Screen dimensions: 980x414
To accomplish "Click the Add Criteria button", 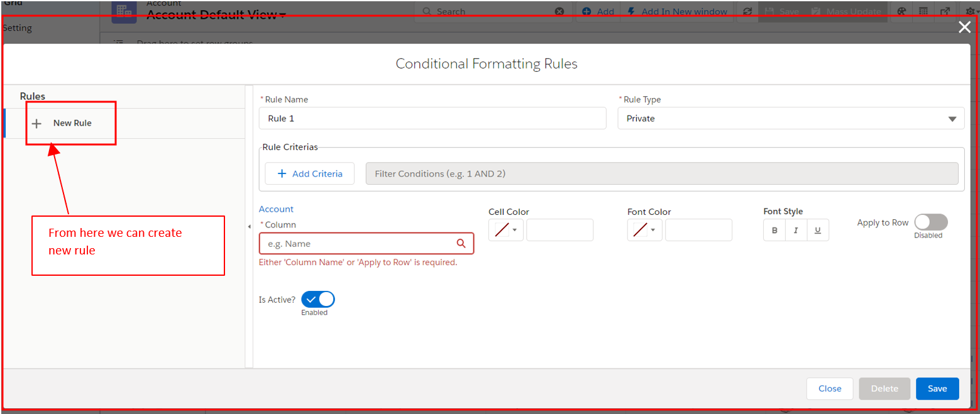I will click(310, 174).
